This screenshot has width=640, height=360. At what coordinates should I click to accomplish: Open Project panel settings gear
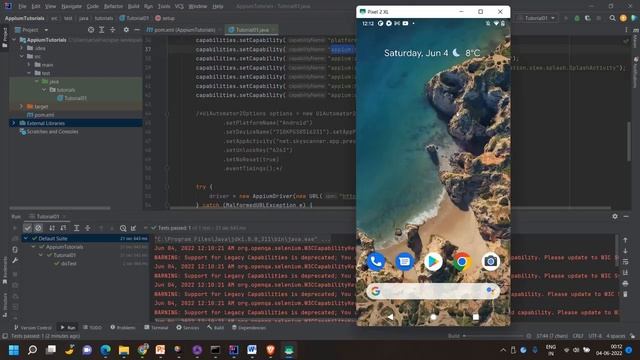tap(126, 30)
